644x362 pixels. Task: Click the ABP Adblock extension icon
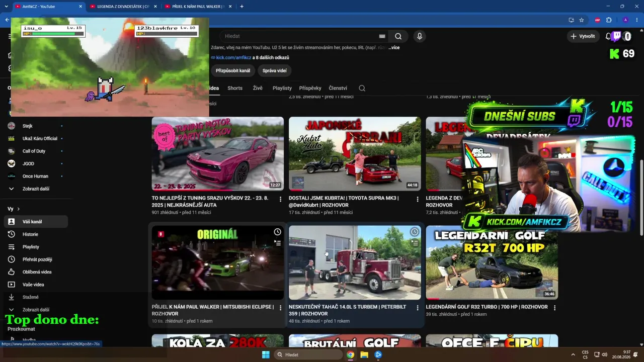click(x=598, y=20)
